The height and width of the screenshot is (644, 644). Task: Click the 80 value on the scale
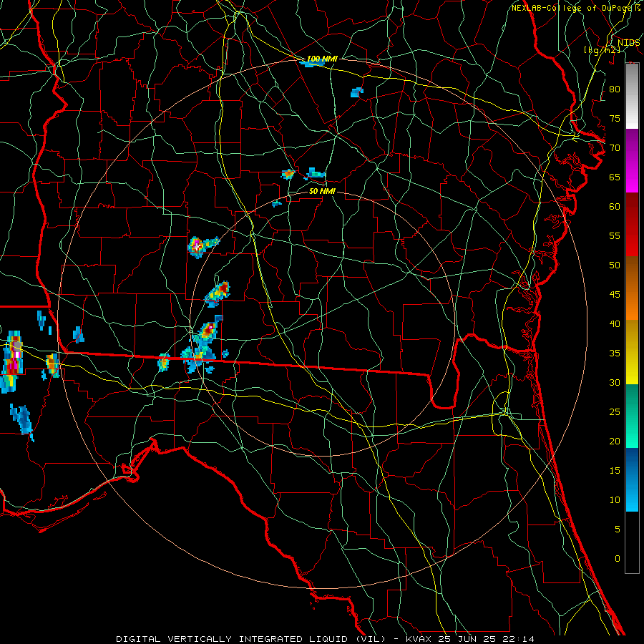coord(615,89)
